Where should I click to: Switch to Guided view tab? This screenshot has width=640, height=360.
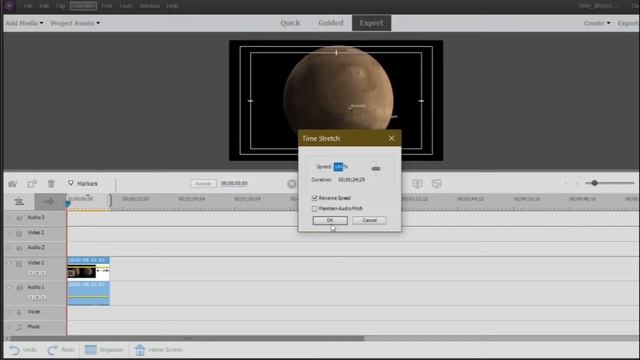(331, 23)
